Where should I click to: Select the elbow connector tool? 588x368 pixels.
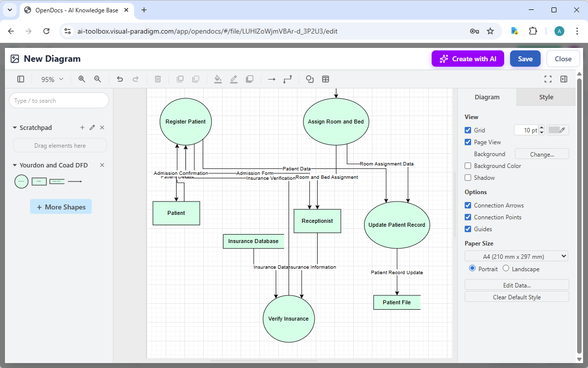click(288, 79)
